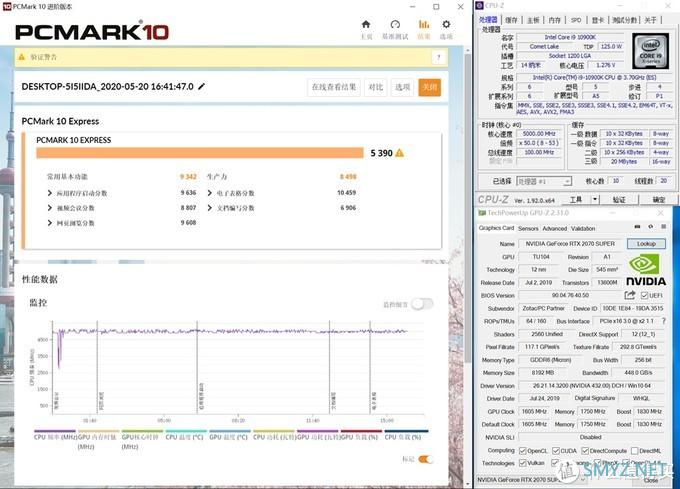Click the 选项 button beside compare

coord(402,87)
